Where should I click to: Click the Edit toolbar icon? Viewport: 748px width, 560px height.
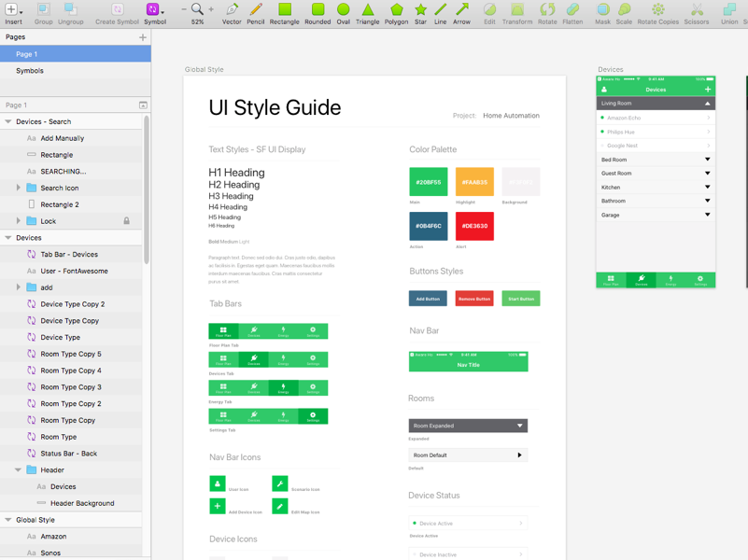489,9
